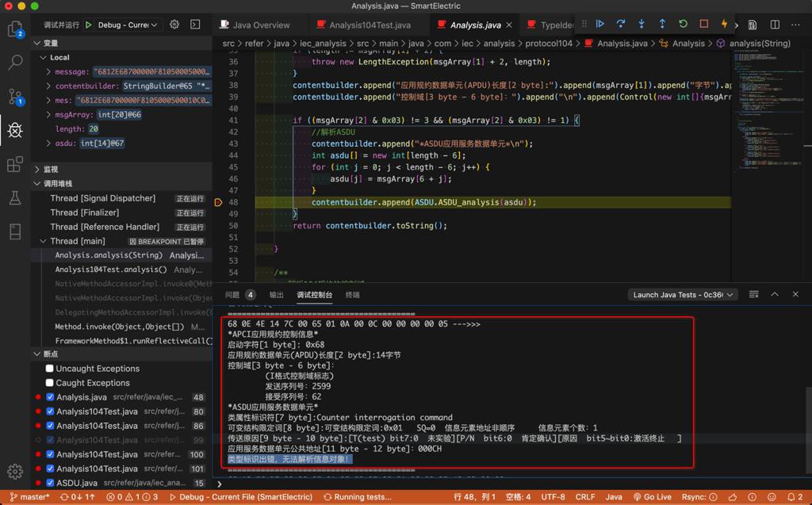The width and height of the screenshot is (812, 505).
Task: Open the Launch Java Tests console dropdown
Action: pyautogui.click(x=684, y=295)
